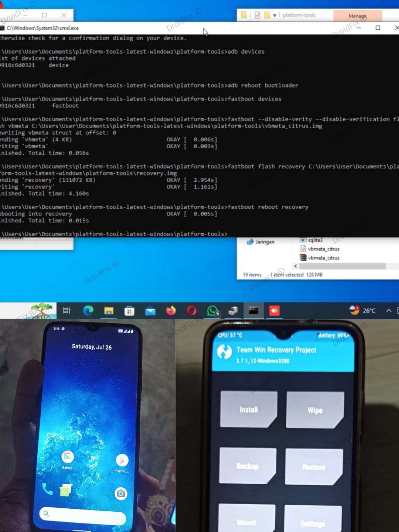Maximize the Command Prompt window
The width and height of the screenshot is (399, 532).
point(378,28)
